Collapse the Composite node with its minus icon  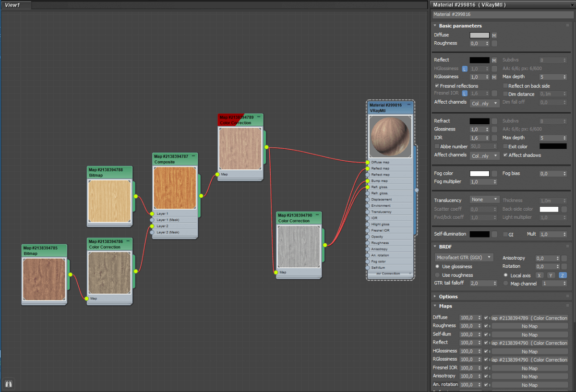tap(194, 156)
